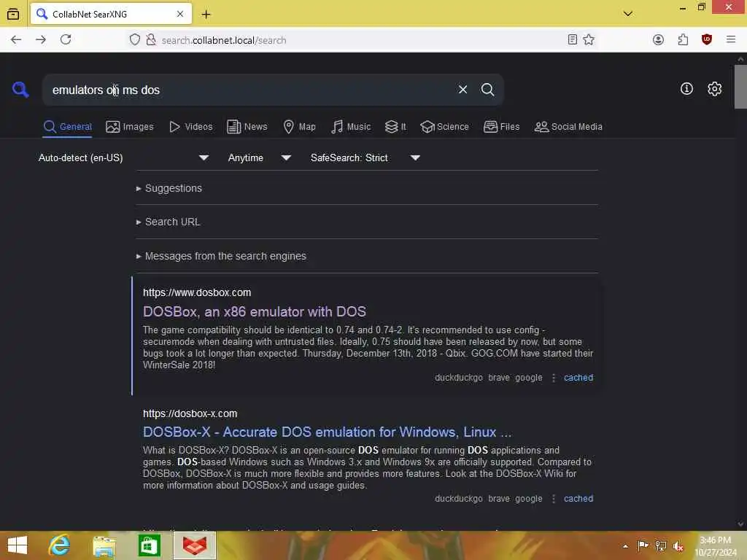The height and width of the screenshot is (560, 747).
Task: Open the SafeSearch: Strict dropdown
Action: coord(365,157)
